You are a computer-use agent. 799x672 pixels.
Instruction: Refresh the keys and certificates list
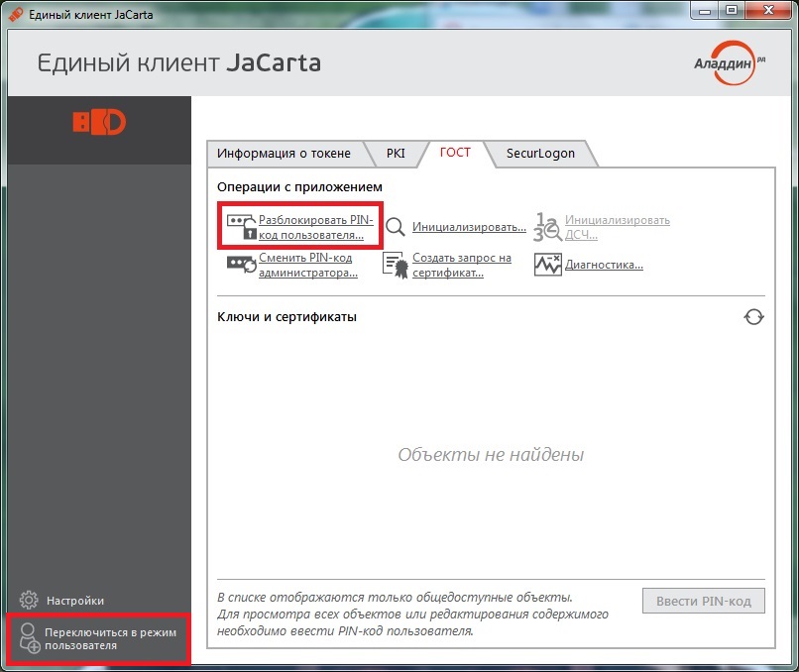point(753,317)
